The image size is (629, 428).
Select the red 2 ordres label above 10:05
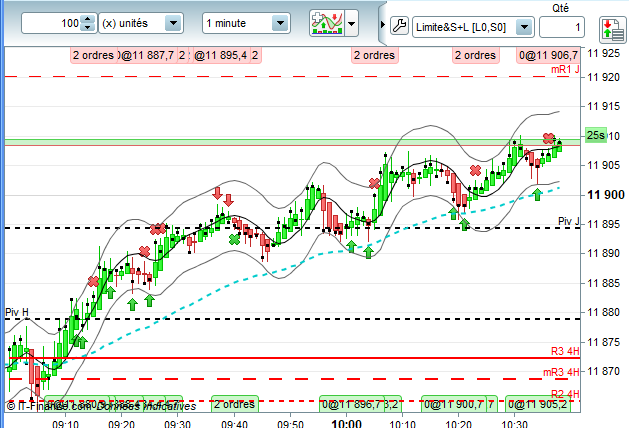[374, 55]
